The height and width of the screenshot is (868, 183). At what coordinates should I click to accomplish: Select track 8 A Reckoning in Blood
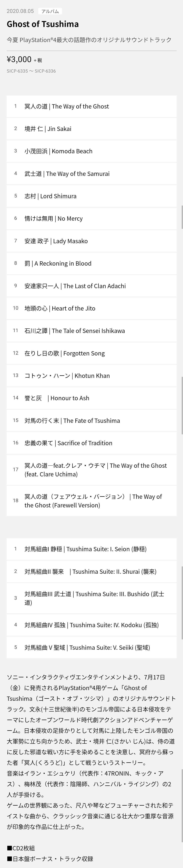click(91, 264)
